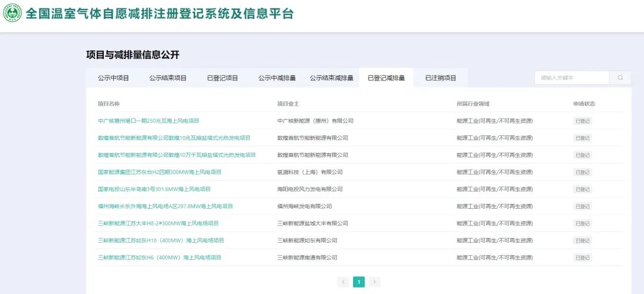Open 中广核惠州港口一期250兆瓦海上风电项目 link
Image resolution: width=644 pixels, height=294 pixels.
pyautogui.click(x=148, y=120)
